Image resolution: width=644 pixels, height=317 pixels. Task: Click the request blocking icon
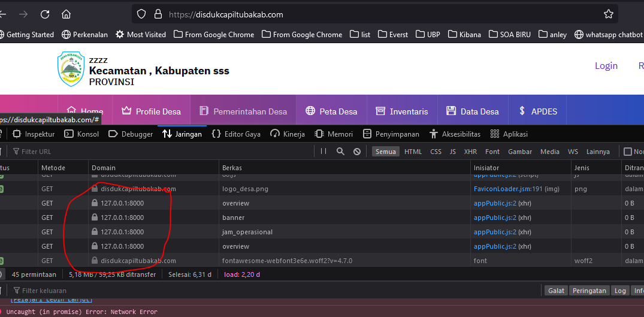357,152
